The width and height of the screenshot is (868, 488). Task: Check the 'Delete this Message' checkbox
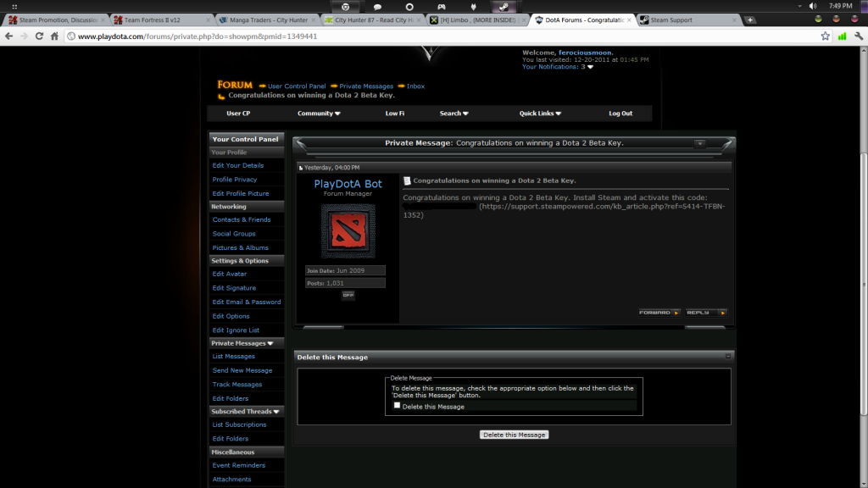397,406
